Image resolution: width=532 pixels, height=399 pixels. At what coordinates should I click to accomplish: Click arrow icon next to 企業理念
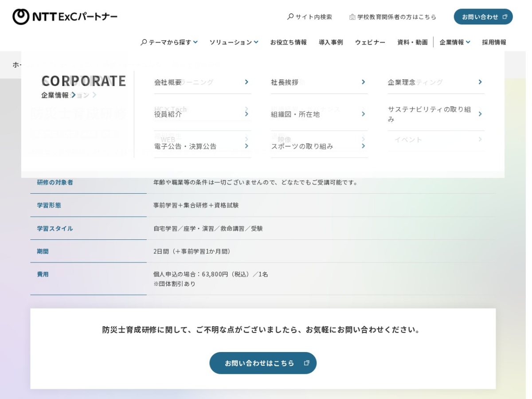coord(480,82)
